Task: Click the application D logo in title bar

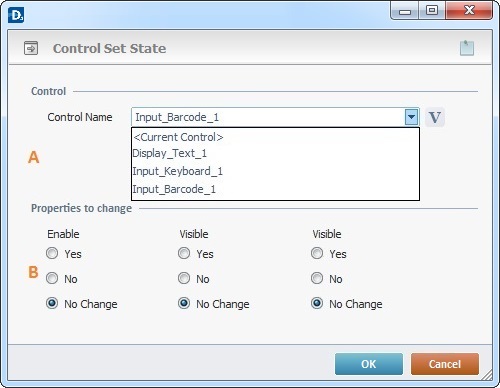Action: pos(16,15)
